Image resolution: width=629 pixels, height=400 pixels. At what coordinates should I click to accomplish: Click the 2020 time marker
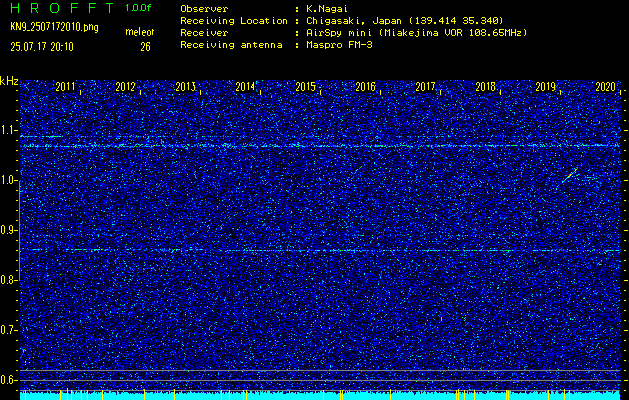pos(605,87)
